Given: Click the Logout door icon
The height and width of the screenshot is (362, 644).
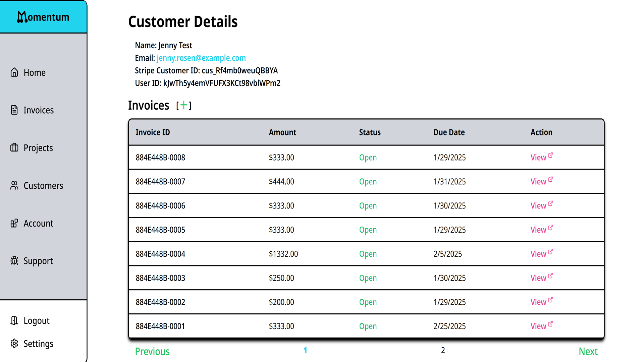Looking at the screenshot, I should [x=14, y=320].
